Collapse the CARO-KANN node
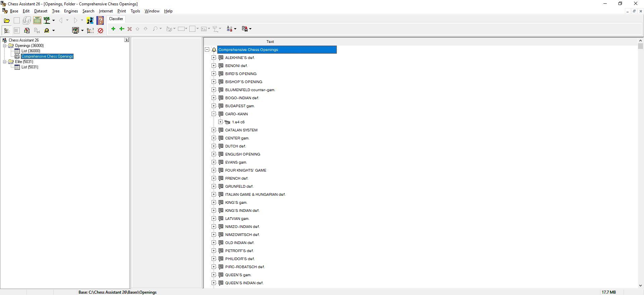 click(x=214, y=114)
